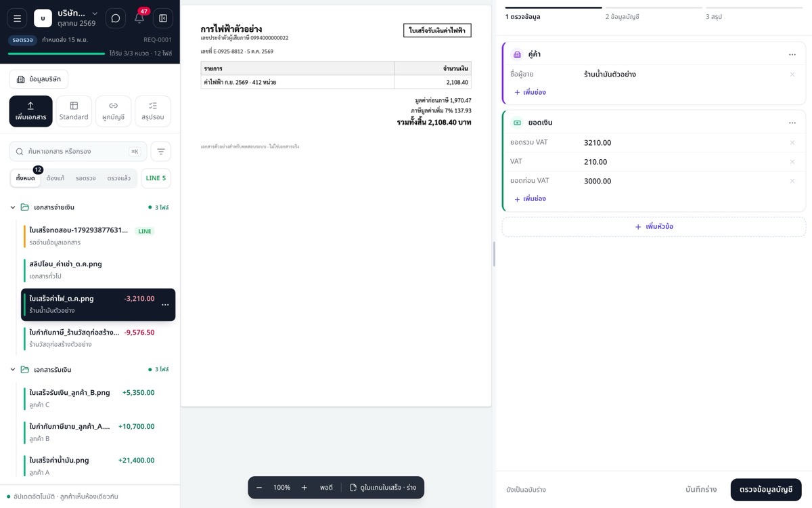812x508 pixels.
Task: Open the hamburger menu
Action: tap(17, 18)
